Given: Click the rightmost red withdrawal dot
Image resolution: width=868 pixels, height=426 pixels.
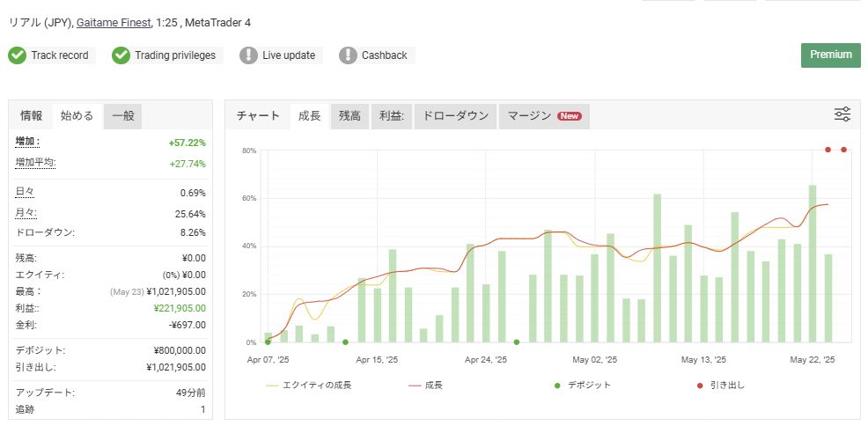Looking at the screenshot, I should click(x=843, y=150).
